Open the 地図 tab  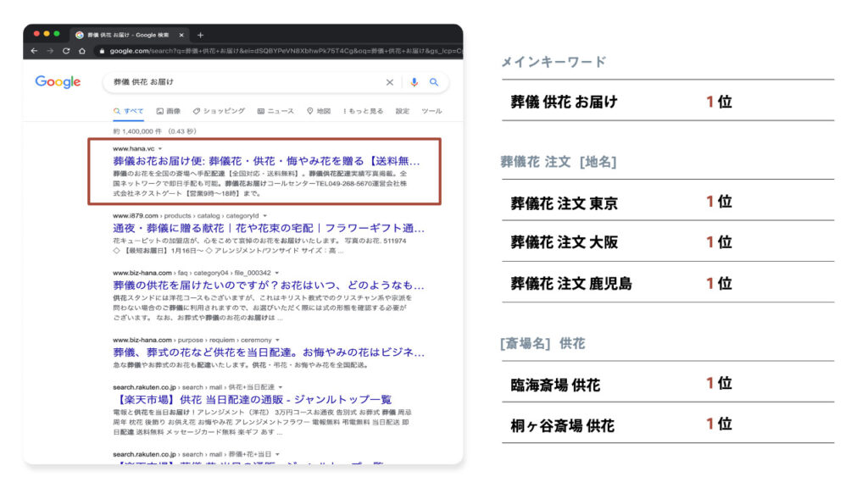(x=319, y=111)
